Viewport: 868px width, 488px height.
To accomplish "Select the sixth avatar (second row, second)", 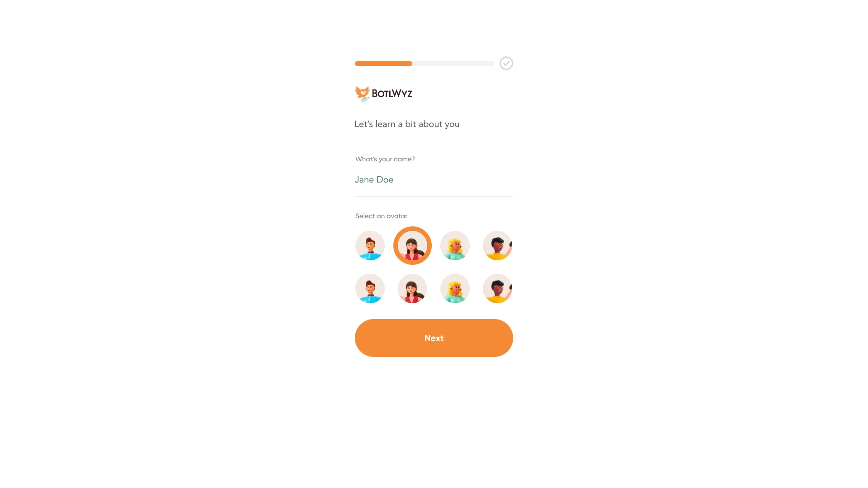I will [413, 288].
